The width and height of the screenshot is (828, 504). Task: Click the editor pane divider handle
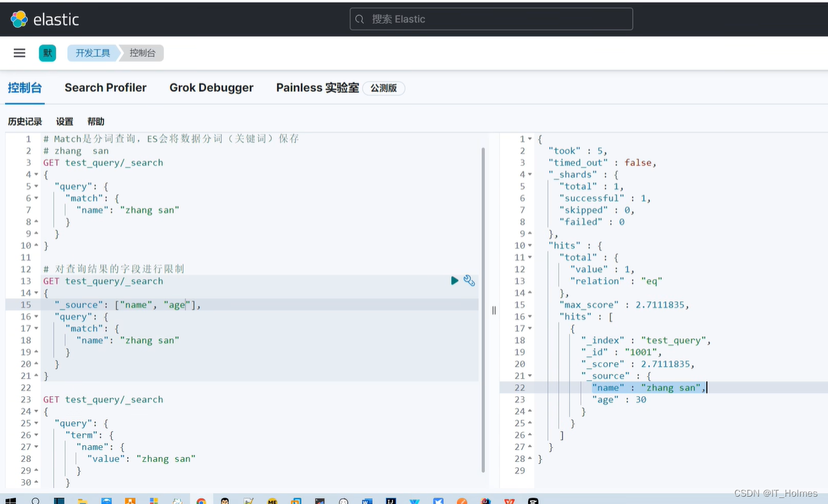[494, 310]
